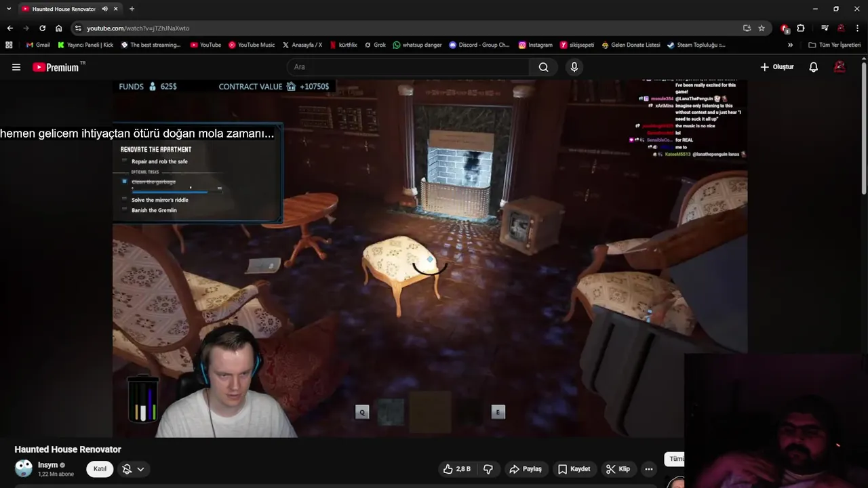Image resolution: width=868 pixels, height=488 pixels.
Task: Open more actions three-dot menu
Action: 649,469
